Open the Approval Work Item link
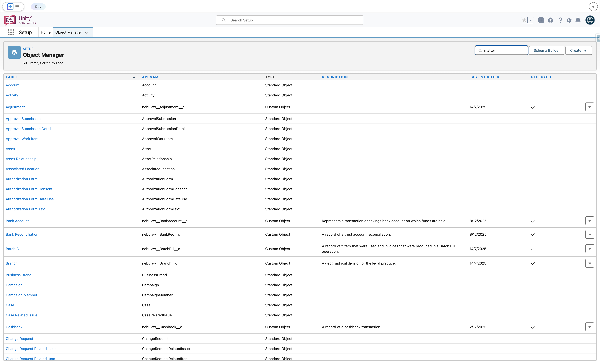Image resolution: width=600 pixels, height=364 pixels. point(22,139)
